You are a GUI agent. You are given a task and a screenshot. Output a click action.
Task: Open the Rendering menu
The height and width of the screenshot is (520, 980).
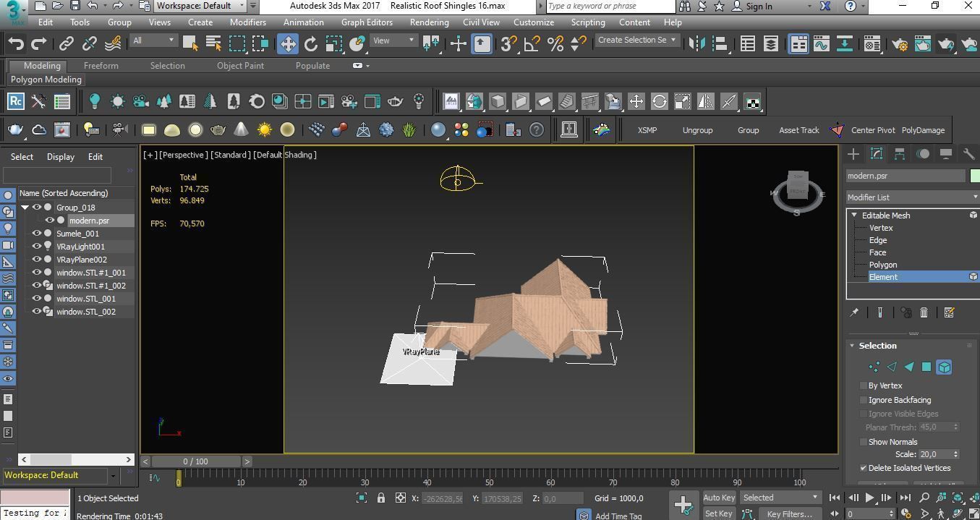[429, 22]
